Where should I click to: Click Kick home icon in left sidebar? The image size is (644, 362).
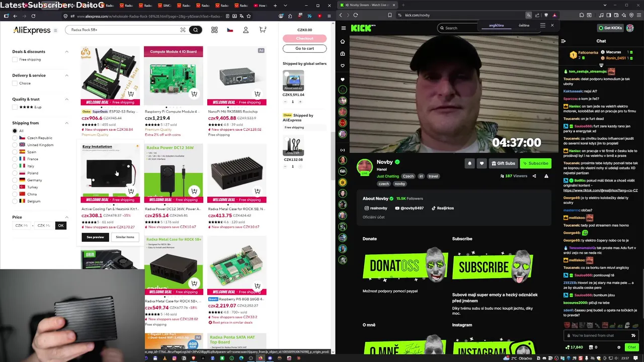343,42
